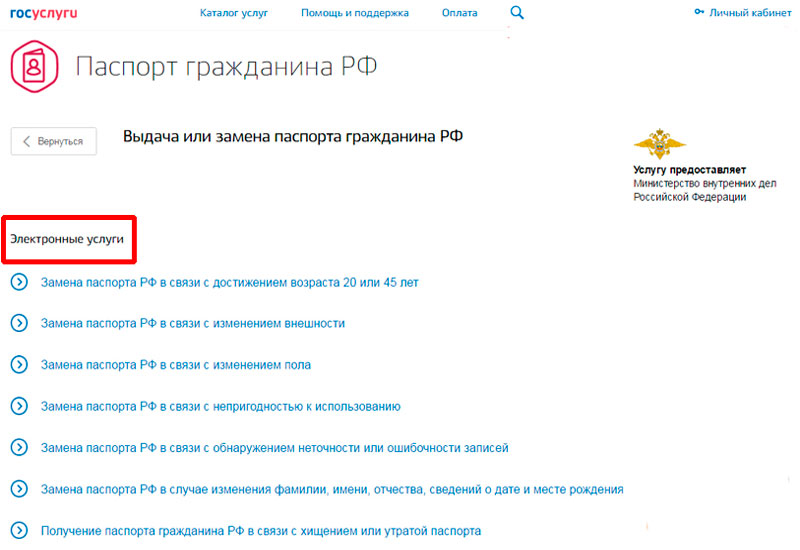Click the search magnifier icon
The height and width of the screenshot is (550, 800).
(517, 13)
